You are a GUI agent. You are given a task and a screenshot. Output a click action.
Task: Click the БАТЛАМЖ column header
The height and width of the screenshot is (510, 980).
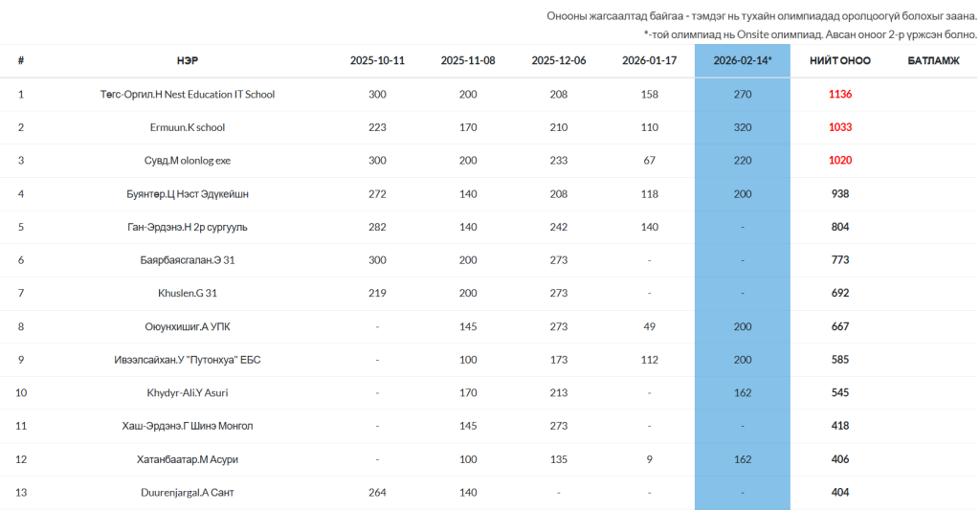click(933, 60)
